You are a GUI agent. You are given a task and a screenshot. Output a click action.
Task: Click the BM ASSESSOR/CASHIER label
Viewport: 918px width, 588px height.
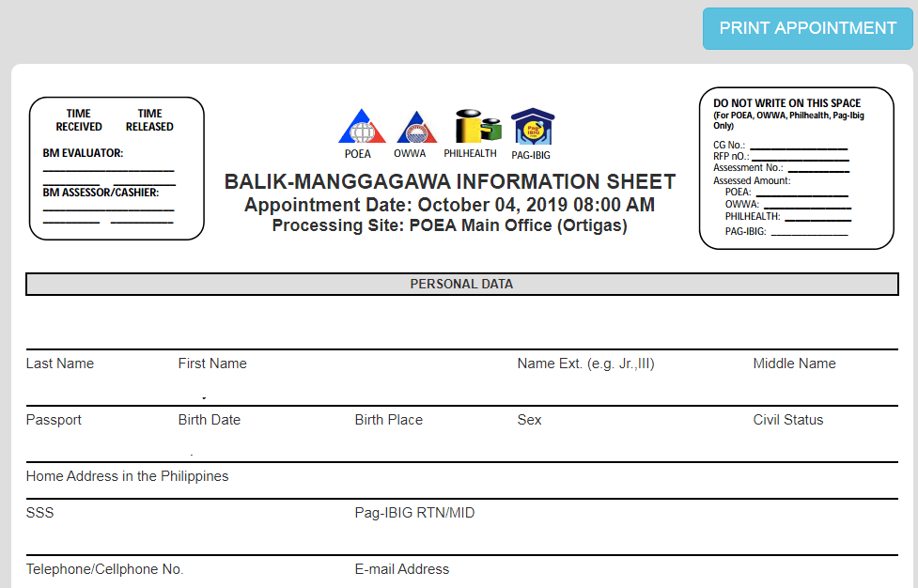pyautogui.click(x=101, y=193)
